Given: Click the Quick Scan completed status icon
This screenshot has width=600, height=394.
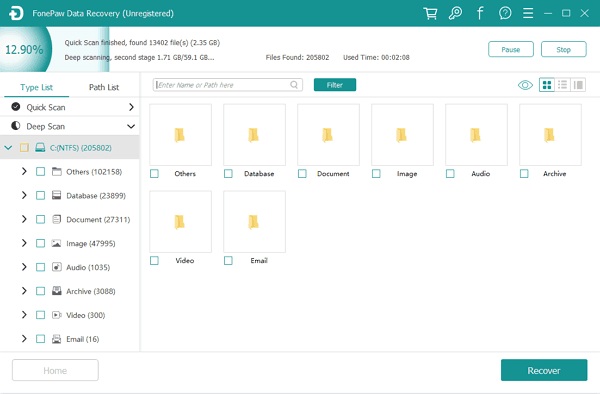Looking at the screenshot, I should pos(16,107).
